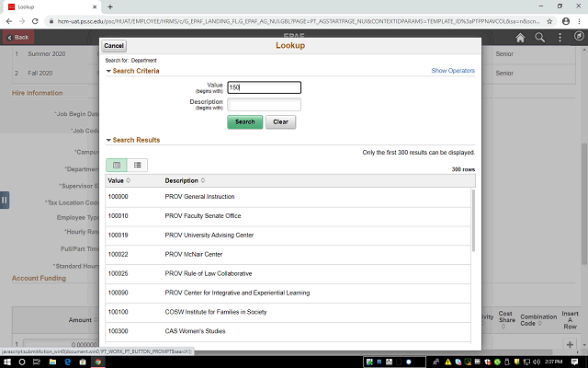The width and height of the screenshot is (588, 368).
Task: Open Microsoft Store from taskbar
Action: click(83, 362)
